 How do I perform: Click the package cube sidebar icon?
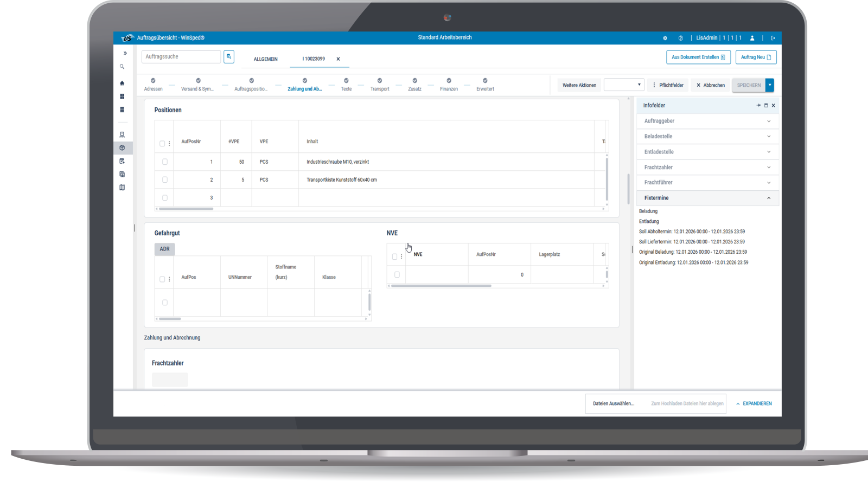[122, 148]
